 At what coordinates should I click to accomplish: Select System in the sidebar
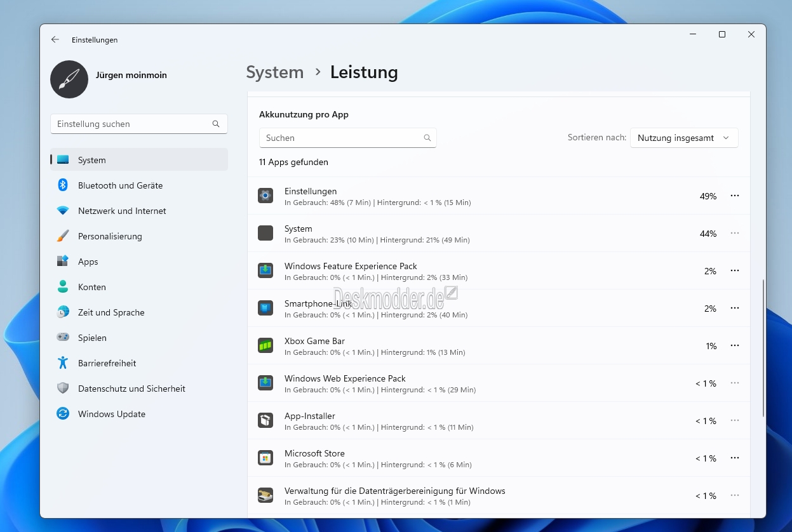(x=139, y=160)
